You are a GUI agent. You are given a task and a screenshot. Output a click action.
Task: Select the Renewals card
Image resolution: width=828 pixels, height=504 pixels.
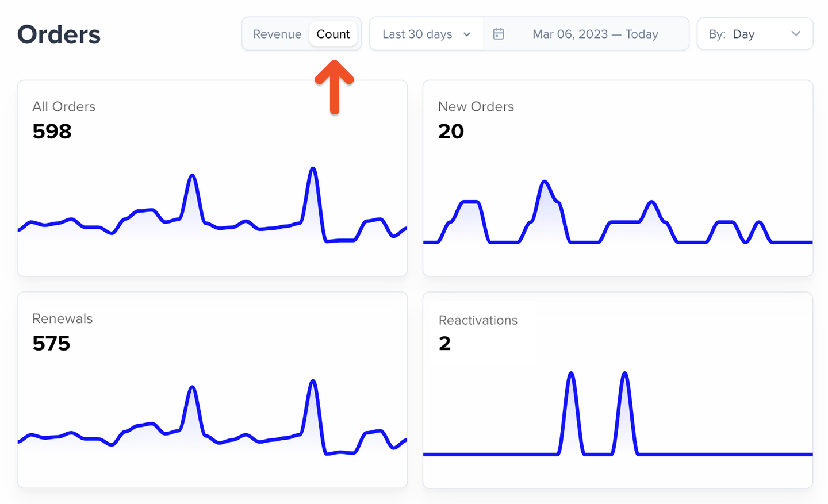tap(212, 390)
